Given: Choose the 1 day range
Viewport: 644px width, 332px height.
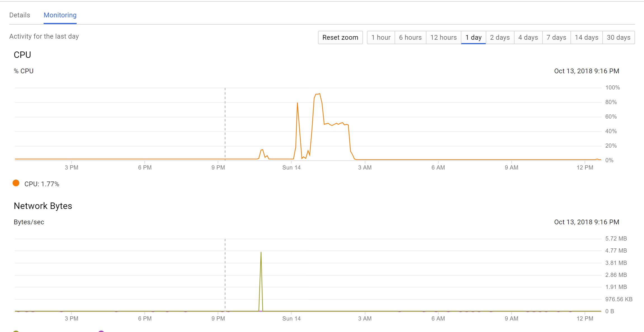Looking at the screenshot, I should pos(473,37).
